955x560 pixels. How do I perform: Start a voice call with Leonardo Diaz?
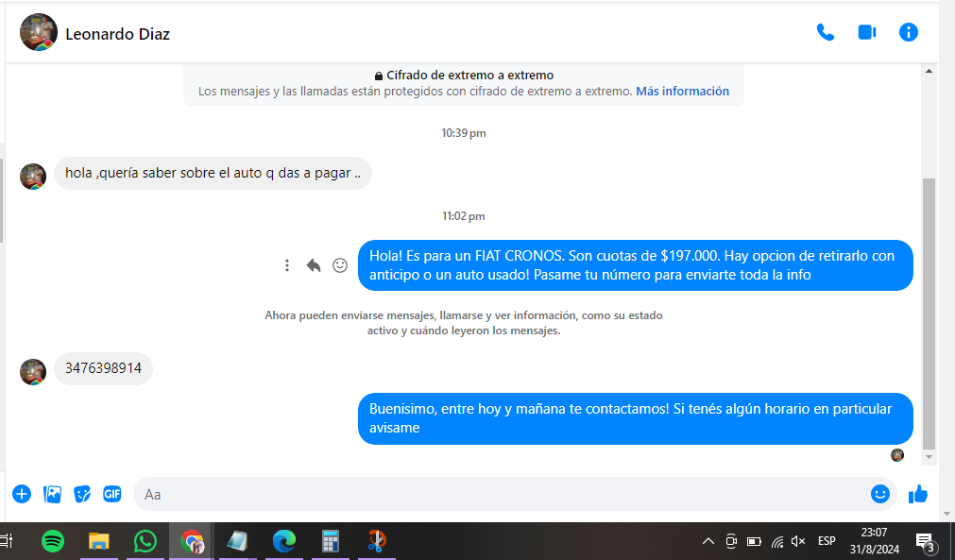(825, 32)
